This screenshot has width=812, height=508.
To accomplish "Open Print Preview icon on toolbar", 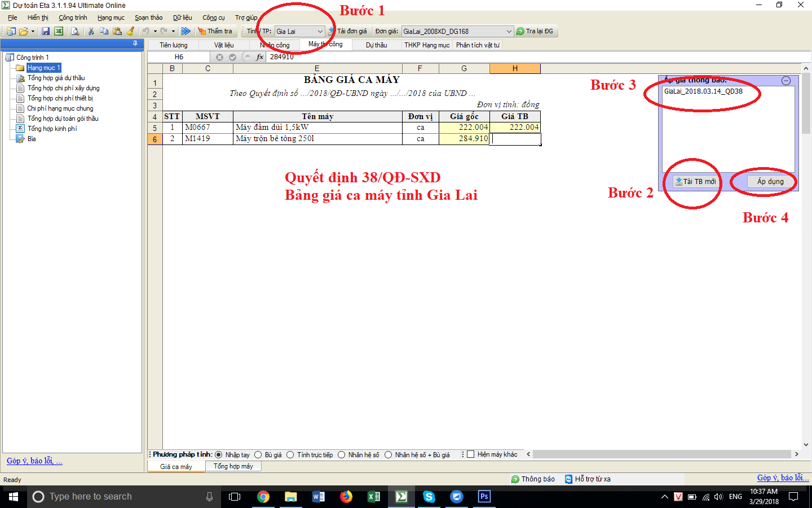I will (74, 31).
